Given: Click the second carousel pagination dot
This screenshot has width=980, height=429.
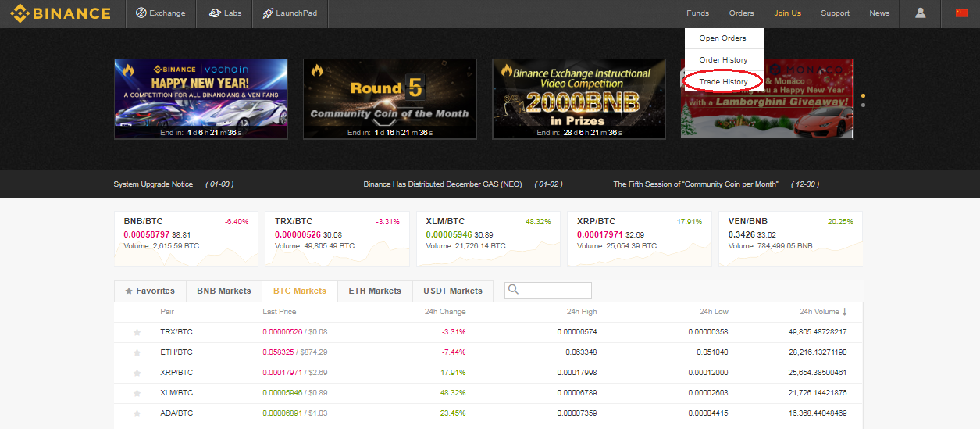Looking at the screenshot, I should (x=863, y=105).
